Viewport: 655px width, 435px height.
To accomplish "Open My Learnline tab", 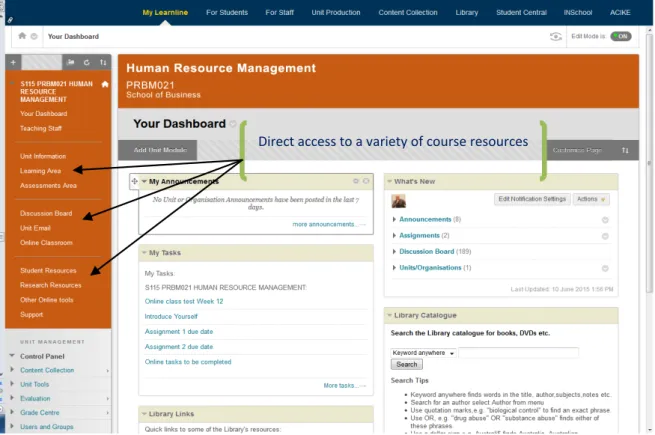I will coord(165,13).
